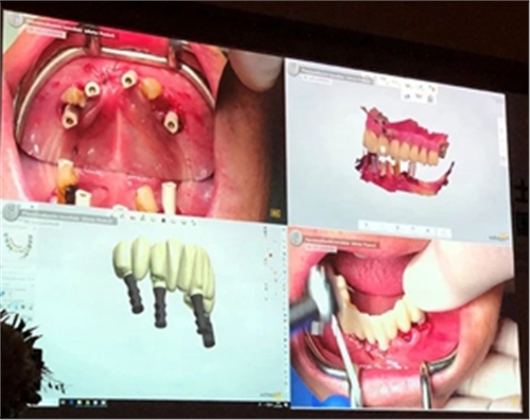The height and width of the screenshot is (420, 530).
Task: Click the round logo in the lower clinical photo
Action: [x=297, y=237]
